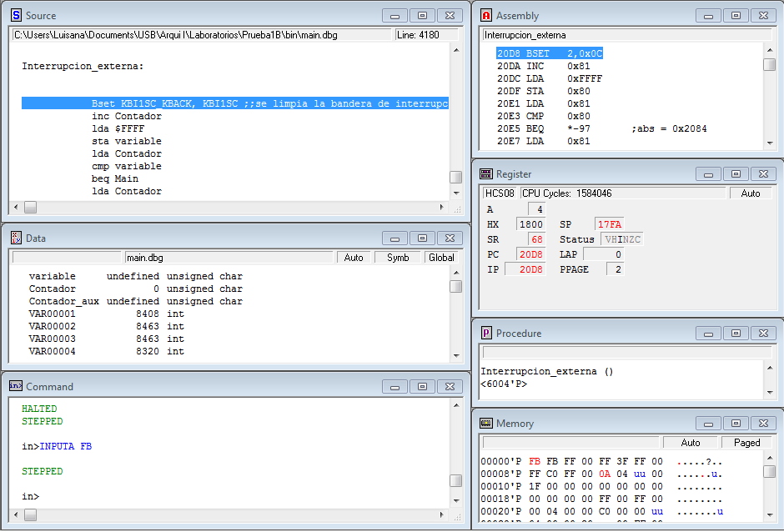Viewport: 784px width, 532px height.
Task: Toggle Global scope in Data window
Action: pos(441,258)
